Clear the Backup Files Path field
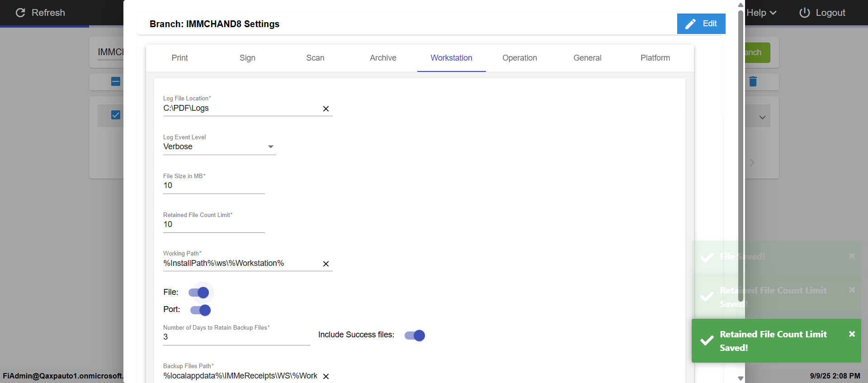Viewport: 868px width, 383px height. pyautogui.click(x=325, y=376)
